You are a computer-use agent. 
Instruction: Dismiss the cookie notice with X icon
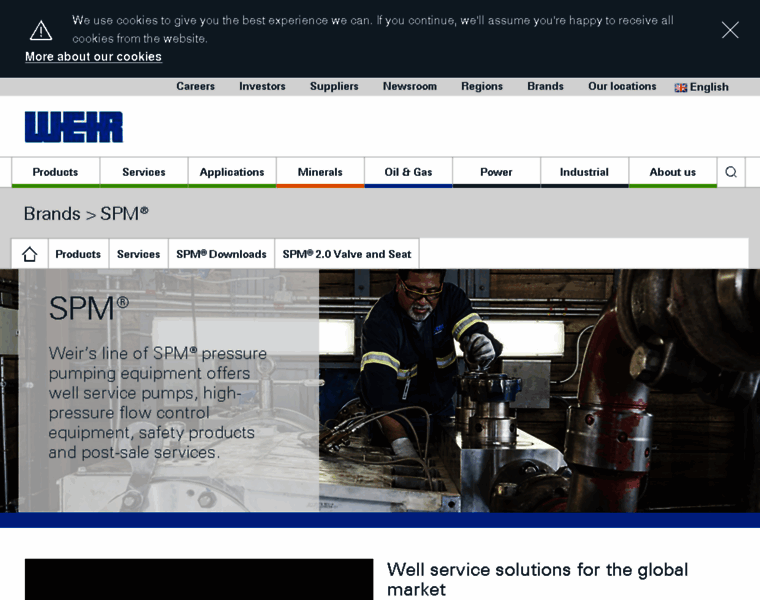(730, 30)
